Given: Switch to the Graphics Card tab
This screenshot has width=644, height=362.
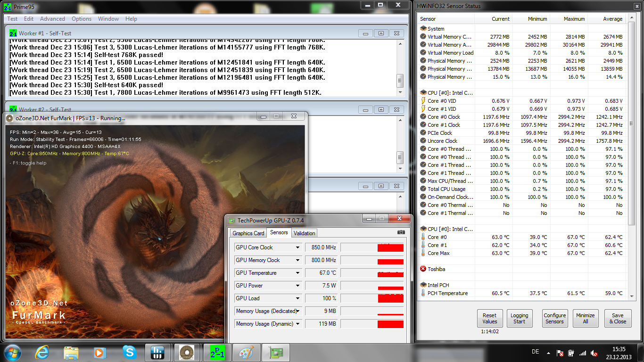Looking at the screenshot, I should point(248,233).
